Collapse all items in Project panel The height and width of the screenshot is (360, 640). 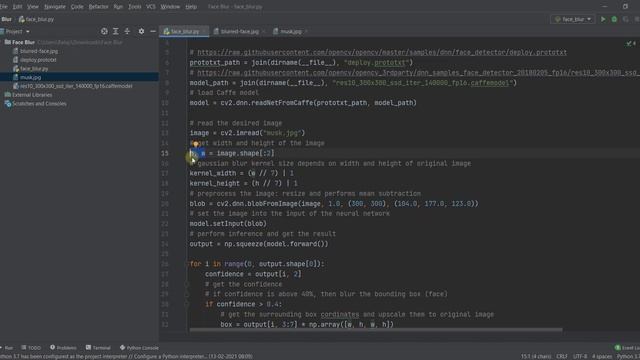point(127,31)
